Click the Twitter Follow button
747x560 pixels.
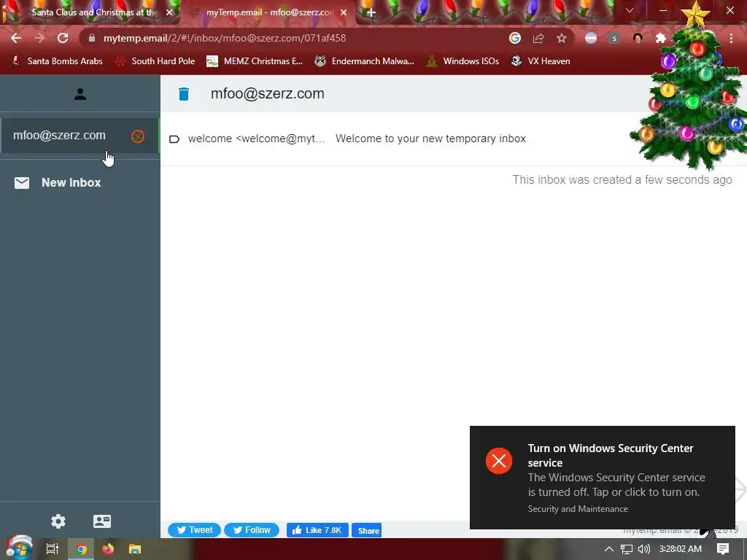[252, 530]
